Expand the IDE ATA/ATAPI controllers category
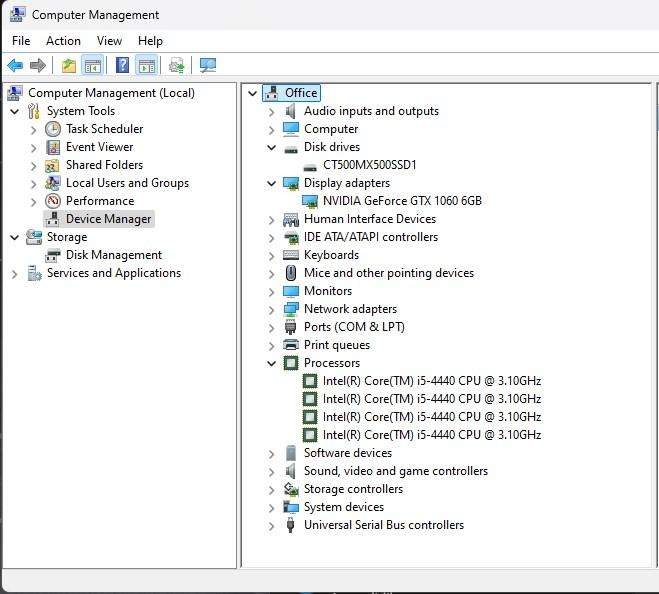 (272, 238)
